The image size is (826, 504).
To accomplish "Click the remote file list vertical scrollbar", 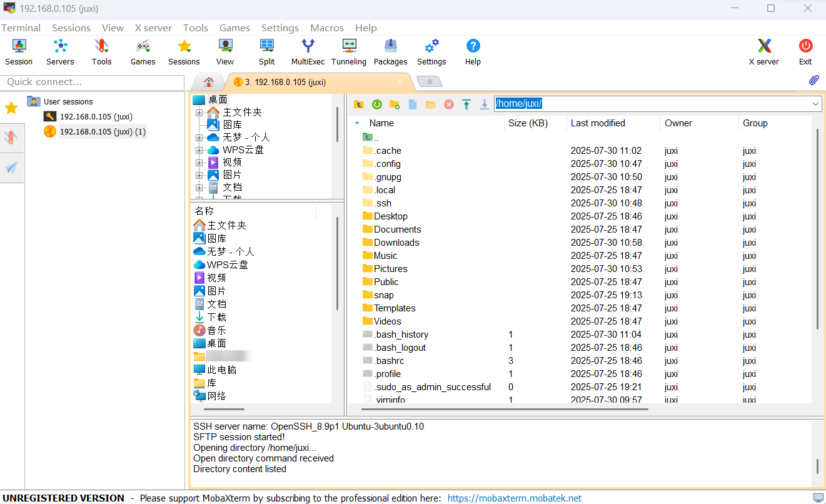I will pyautogui.click(x=817, y=229).
